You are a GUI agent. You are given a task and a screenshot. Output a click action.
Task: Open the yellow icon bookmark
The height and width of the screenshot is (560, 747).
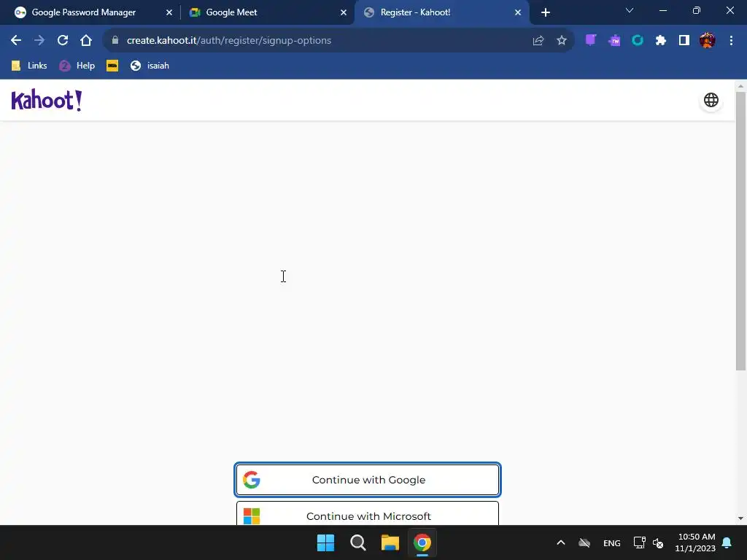click(x=112, y=66)
